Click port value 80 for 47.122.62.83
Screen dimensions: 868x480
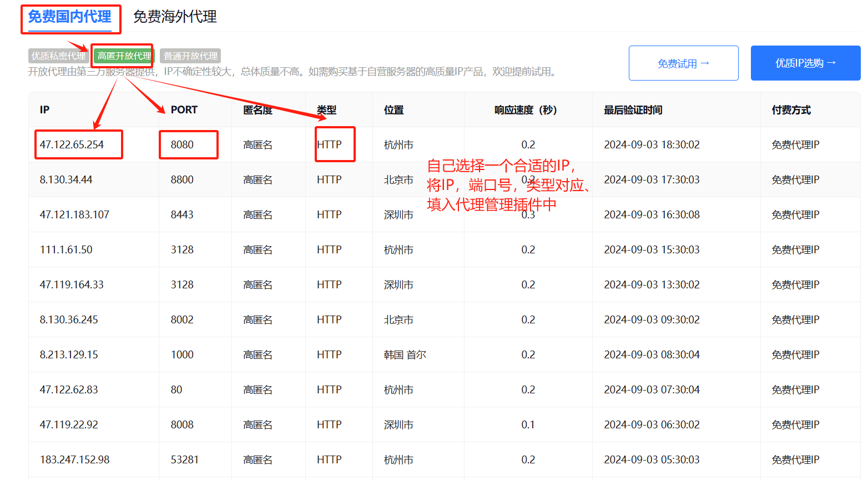176,390
